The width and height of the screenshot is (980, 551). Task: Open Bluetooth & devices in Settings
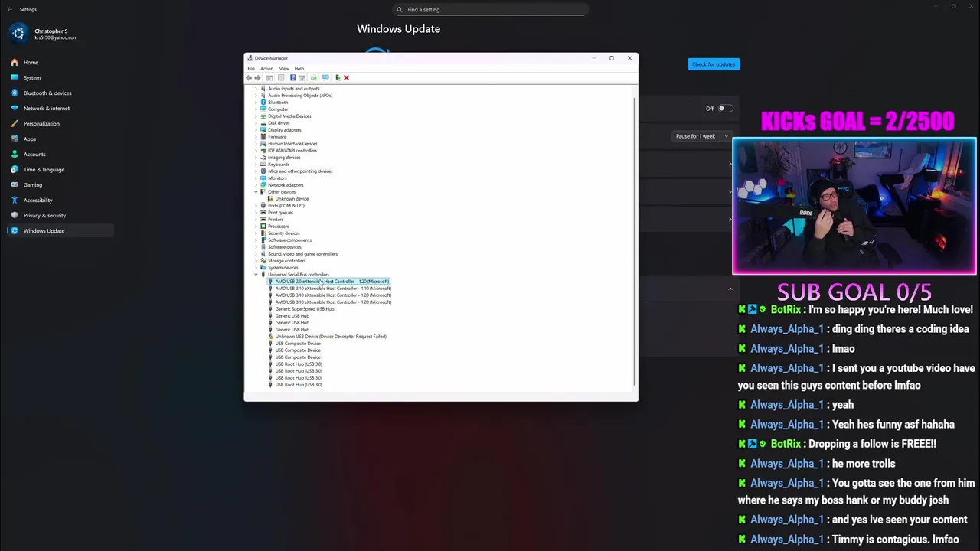click(x=60, y=93)
